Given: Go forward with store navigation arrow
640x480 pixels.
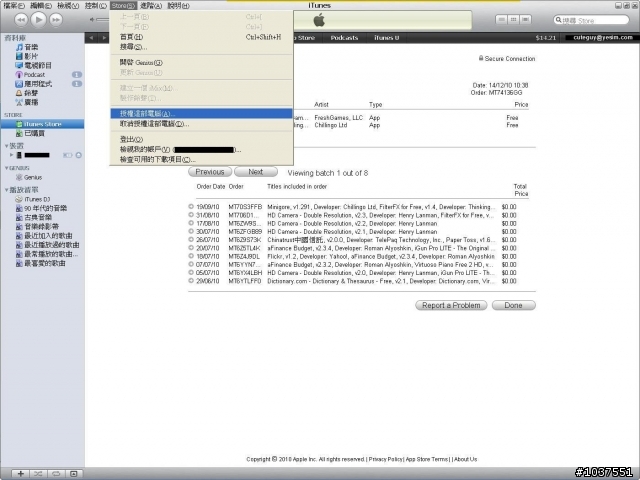Looking at the screenshot, I should pos(104,38).
